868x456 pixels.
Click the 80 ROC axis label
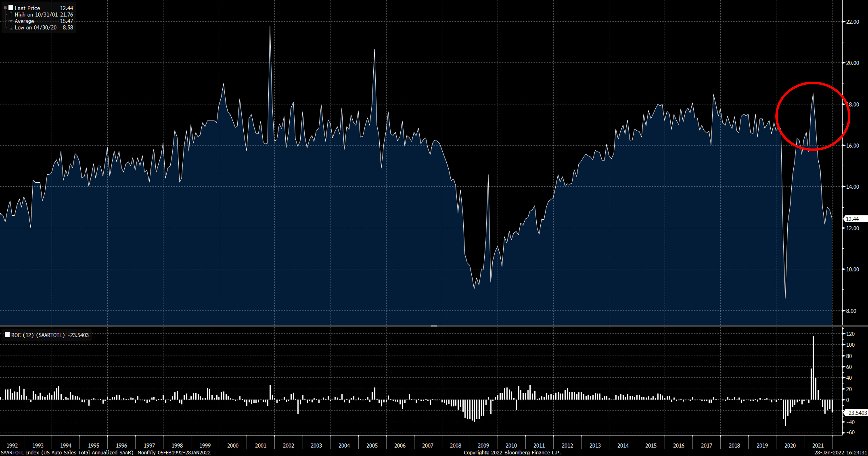click(849, 356)
